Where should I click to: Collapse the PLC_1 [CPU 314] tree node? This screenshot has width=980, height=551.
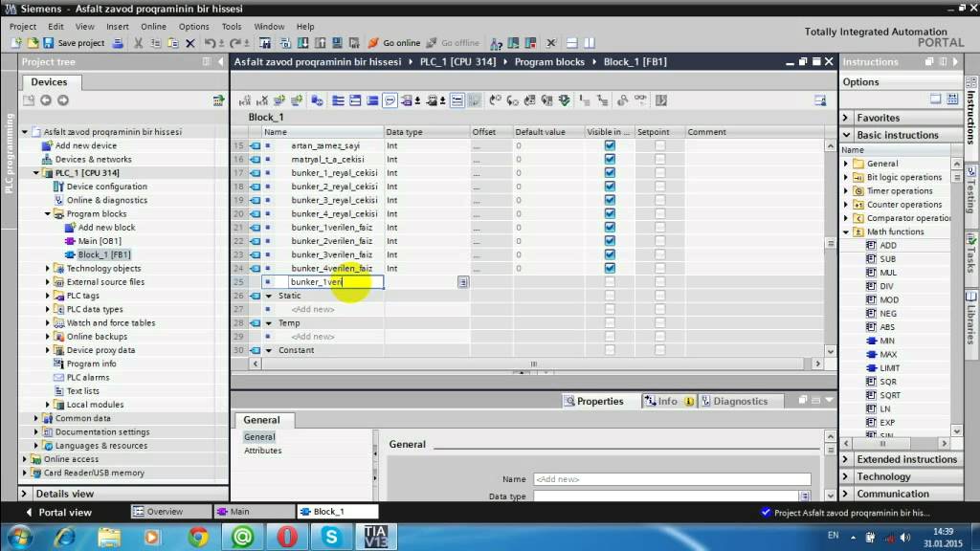tap(36, 173)
